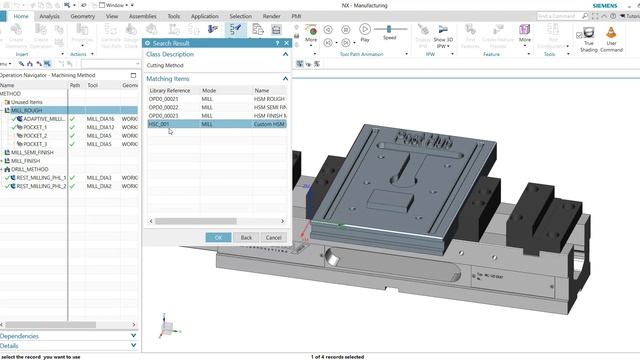Click the Display IPW icon

pyautogui.click(x=423, y=29)
